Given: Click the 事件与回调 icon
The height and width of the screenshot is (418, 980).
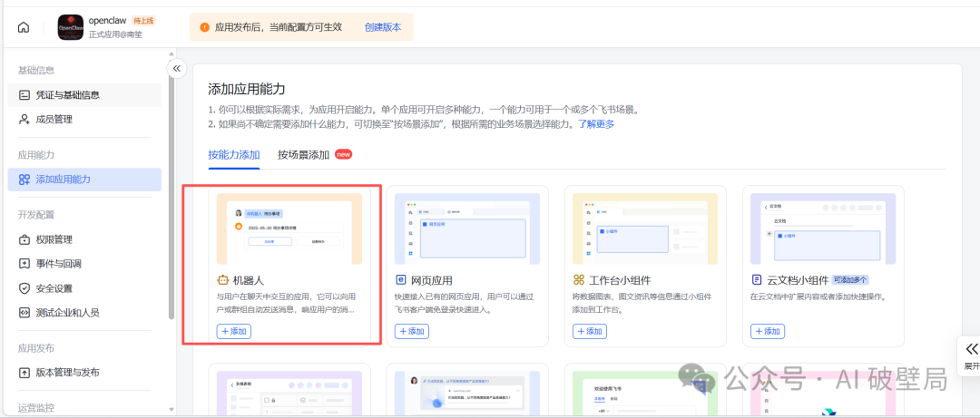Looking at the screenshot, I should click(x=24, y=264).
